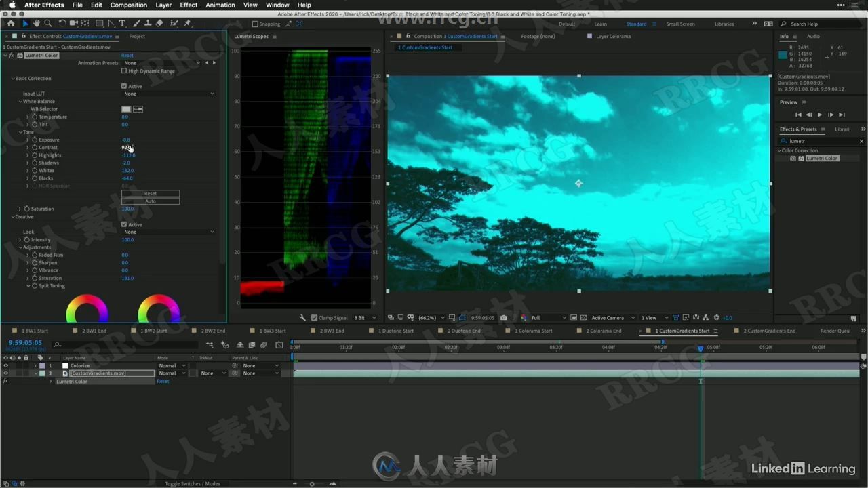
Task: Open the Look dropdown
Action: click(x=169, y=232)
